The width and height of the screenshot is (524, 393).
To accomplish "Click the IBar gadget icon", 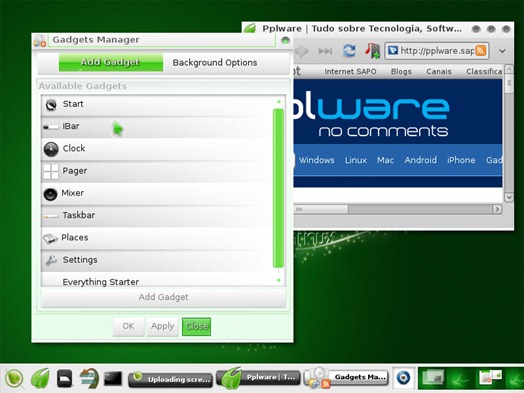I will pos(51,127).
